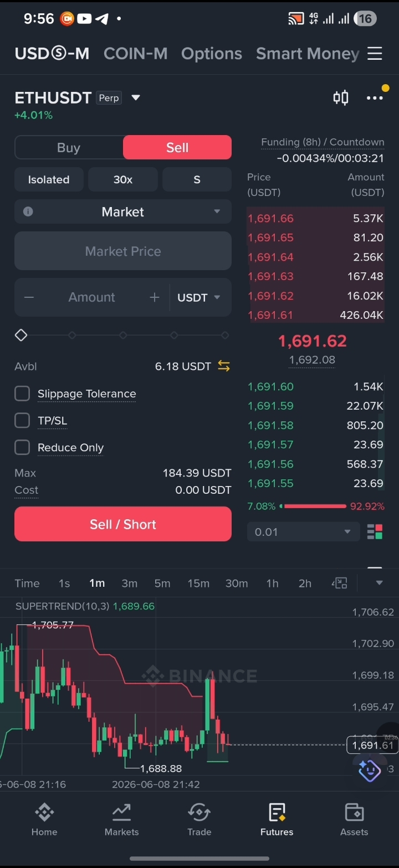Tick the TP/SL checkbox
This screenshot has width=399, height=868.
click(22, 421)
